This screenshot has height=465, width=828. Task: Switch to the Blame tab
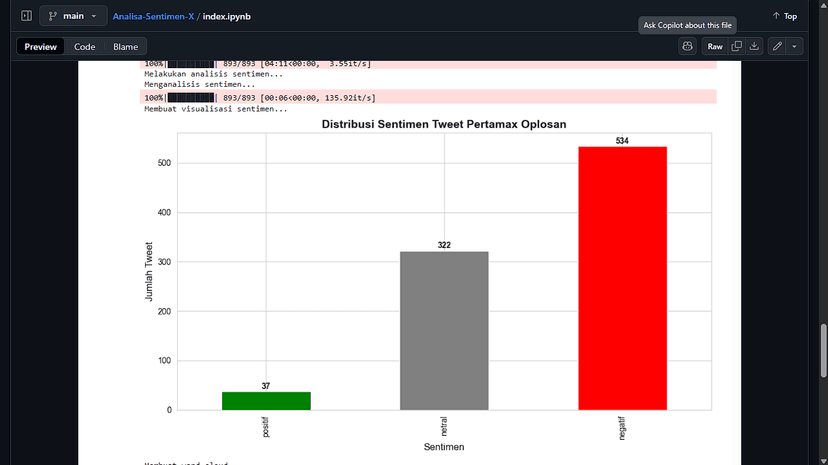click(x=125, y=46)
